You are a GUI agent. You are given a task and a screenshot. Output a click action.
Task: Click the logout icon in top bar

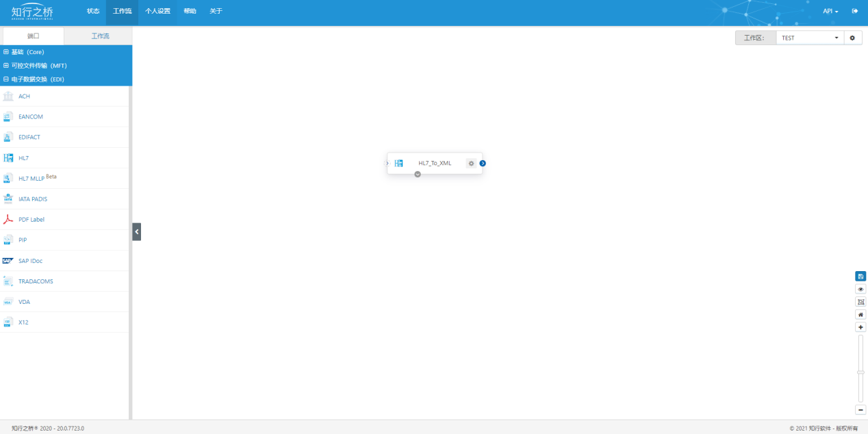pyautogui.click(x=854, y=11)
